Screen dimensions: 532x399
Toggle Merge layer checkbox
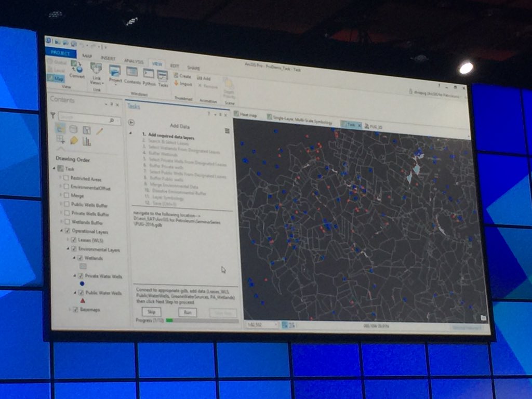(66, 195)
